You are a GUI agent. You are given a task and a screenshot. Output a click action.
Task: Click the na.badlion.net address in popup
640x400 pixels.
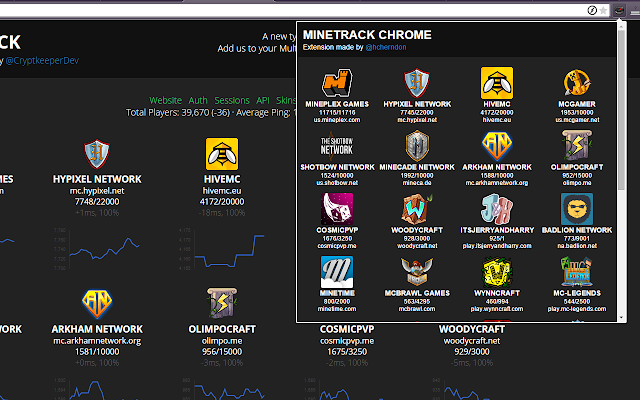(577, 246)
